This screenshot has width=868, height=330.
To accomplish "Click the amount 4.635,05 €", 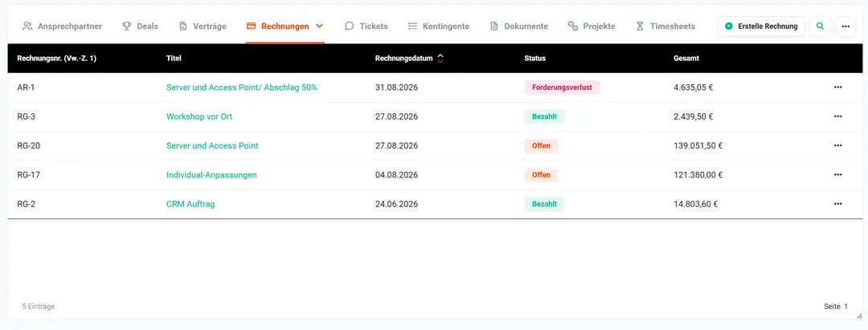I will tap(693, 88).
